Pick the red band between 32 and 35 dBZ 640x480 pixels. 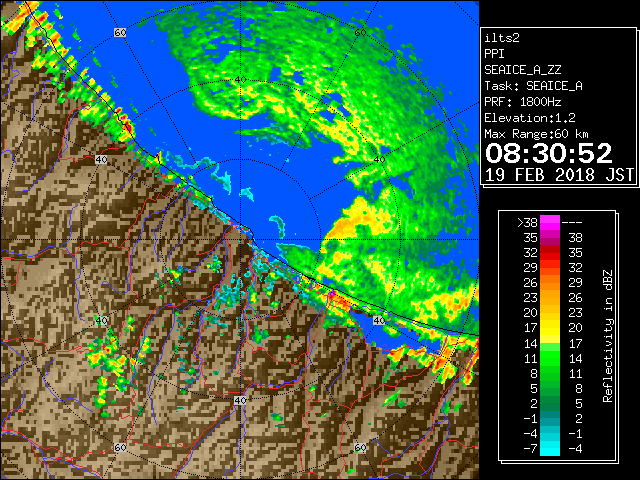point(550,253)
